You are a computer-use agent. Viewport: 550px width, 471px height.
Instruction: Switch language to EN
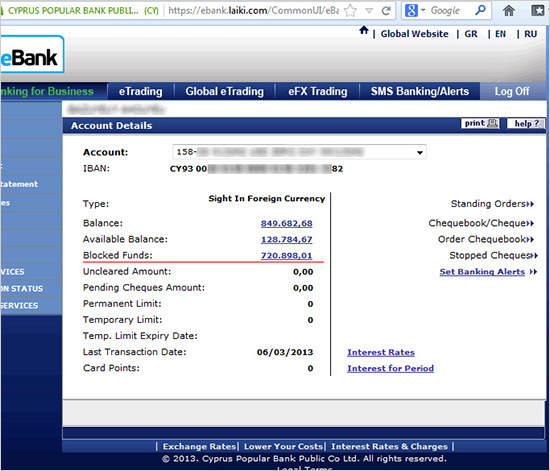[x=500, y=34]
